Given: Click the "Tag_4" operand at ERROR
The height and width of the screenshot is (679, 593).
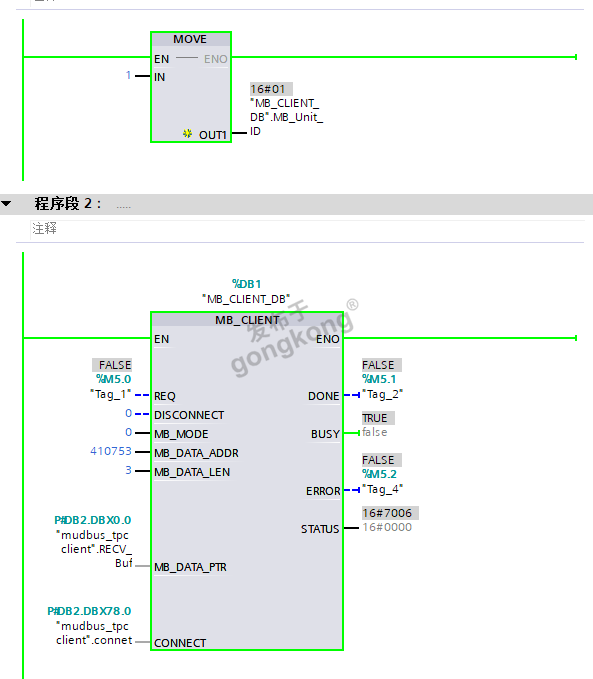Looking at the screenshot, I should 382,489.
